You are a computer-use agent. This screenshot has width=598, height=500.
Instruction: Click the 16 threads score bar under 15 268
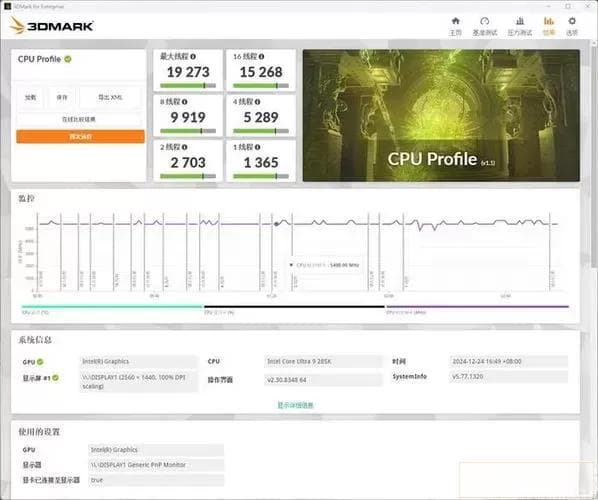[261, 86]
